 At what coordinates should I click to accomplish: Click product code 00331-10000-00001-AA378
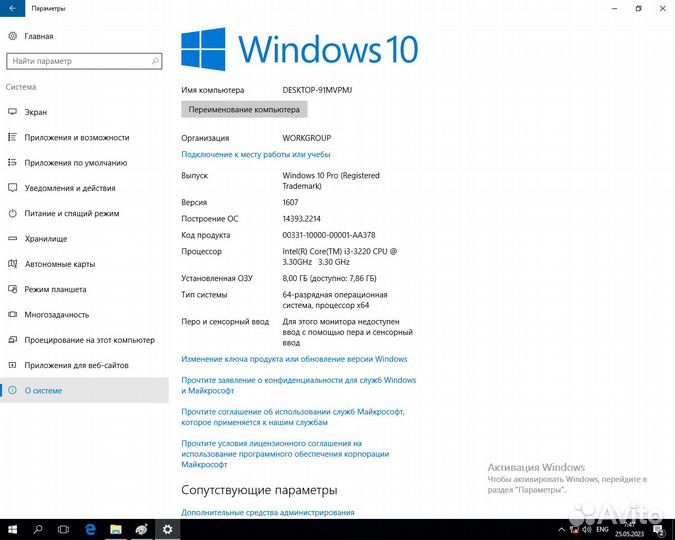coord(329,235)
